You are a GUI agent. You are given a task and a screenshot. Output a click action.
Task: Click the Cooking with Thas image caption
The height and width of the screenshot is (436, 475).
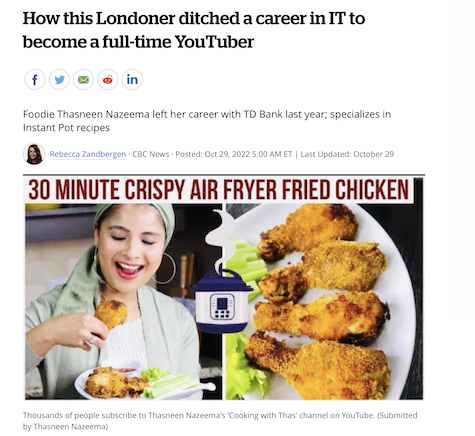tap(220, 421)
